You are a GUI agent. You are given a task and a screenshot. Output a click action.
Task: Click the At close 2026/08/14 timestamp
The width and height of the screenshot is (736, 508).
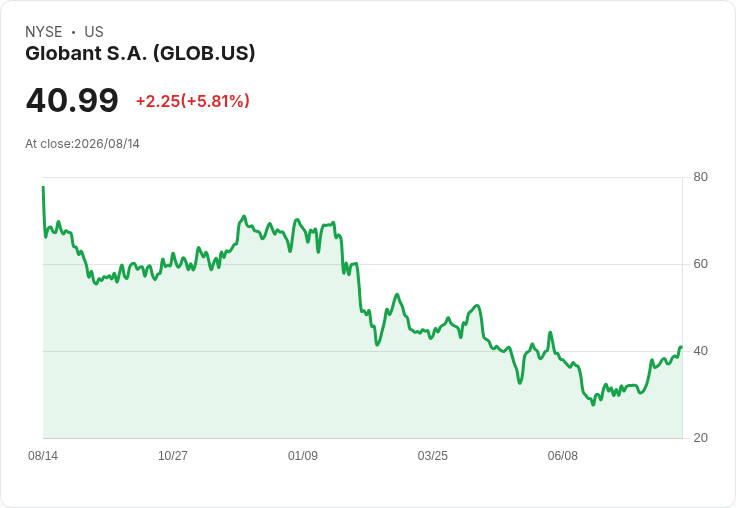[x=82, y=144]
